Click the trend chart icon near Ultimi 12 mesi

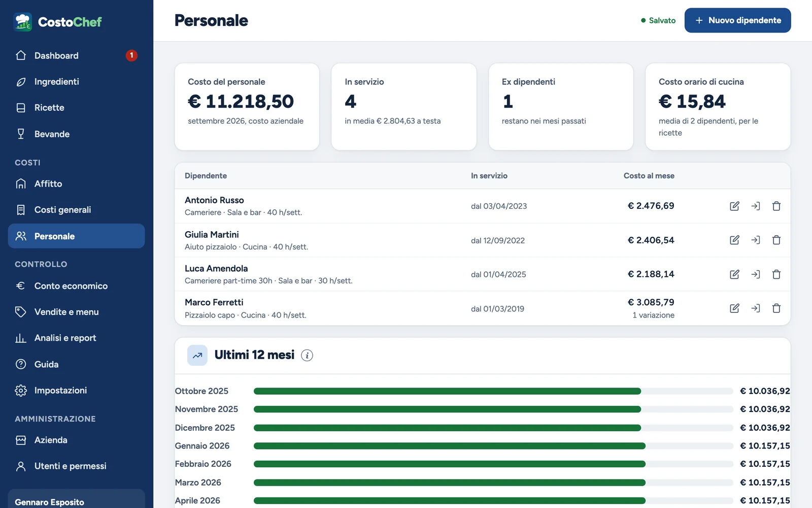197,356
